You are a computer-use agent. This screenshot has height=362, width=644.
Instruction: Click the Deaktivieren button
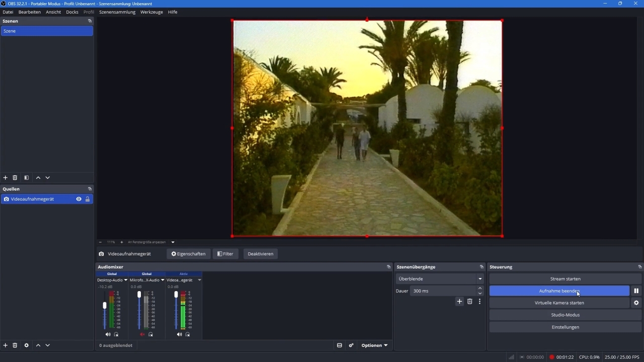click(261, 254)
